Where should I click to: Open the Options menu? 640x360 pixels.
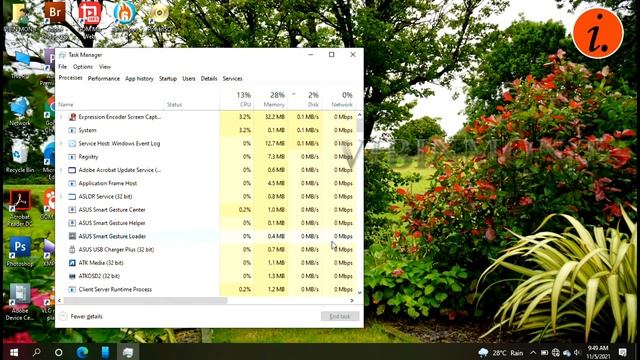pos(83,67)
